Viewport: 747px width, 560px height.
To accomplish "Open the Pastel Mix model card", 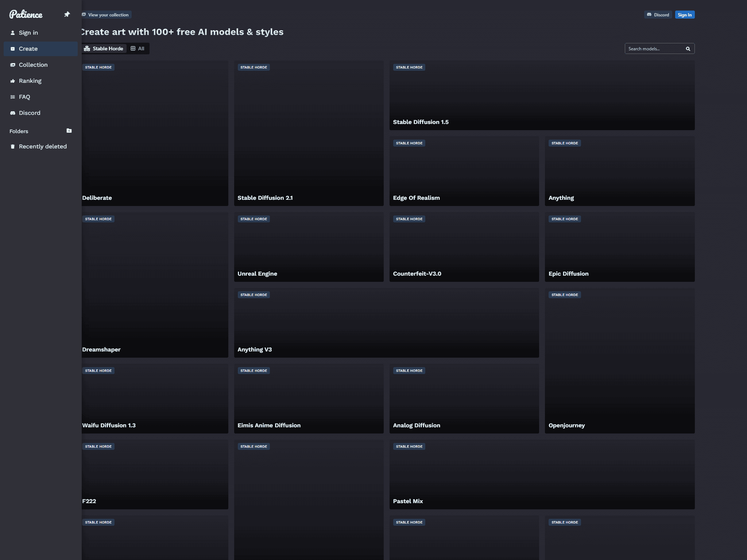I will pos(542,474).
